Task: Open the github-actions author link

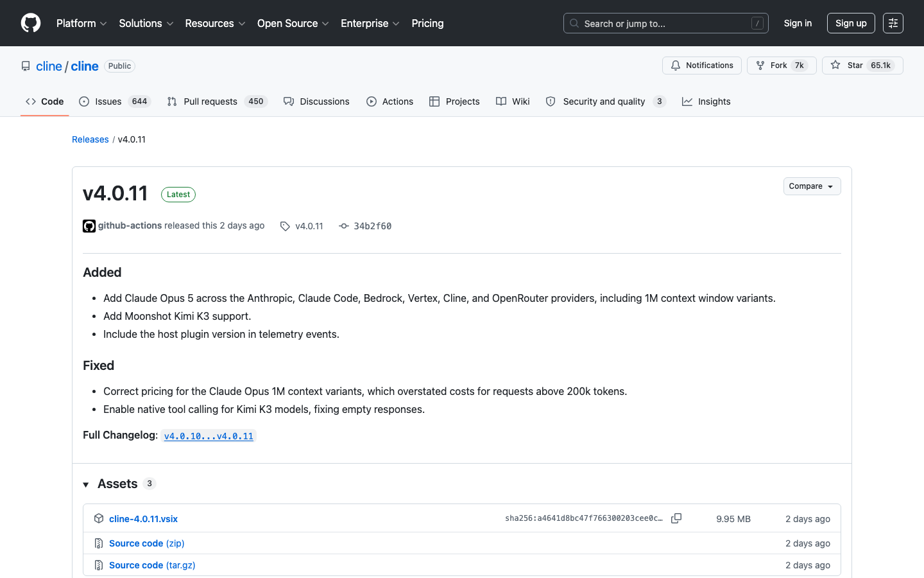Action: pos(130,225)
